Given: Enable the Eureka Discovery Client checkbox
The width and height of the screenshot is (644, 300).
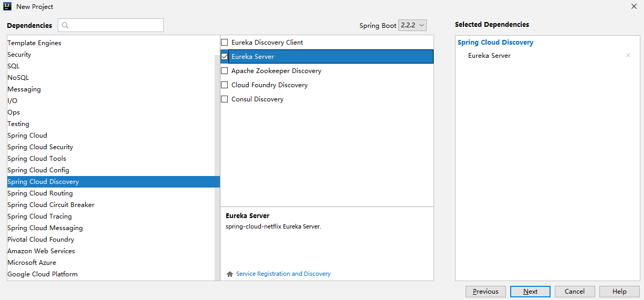Looking at the screenshot, I should [x=225, y=42].
